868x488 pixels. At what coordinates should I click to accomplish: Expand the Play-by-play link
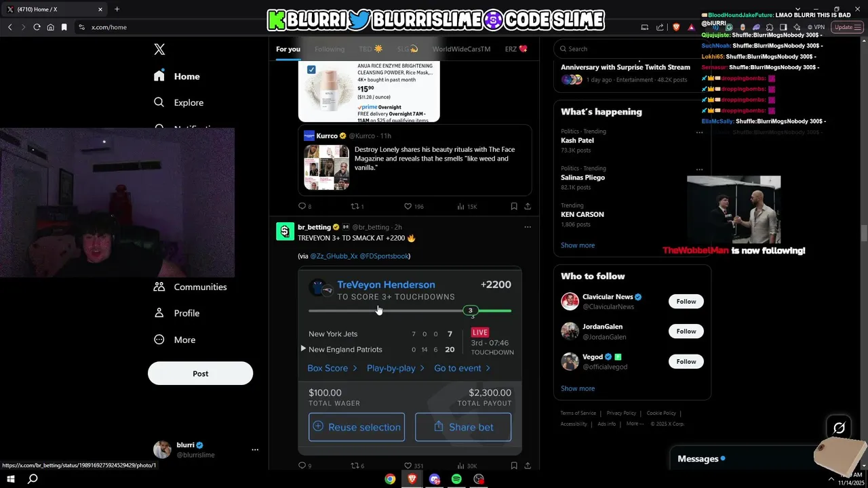click(395, 368)
